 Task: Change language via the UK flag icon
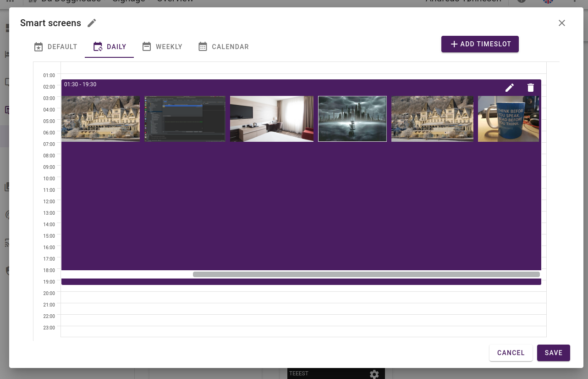tap(547, 1)
